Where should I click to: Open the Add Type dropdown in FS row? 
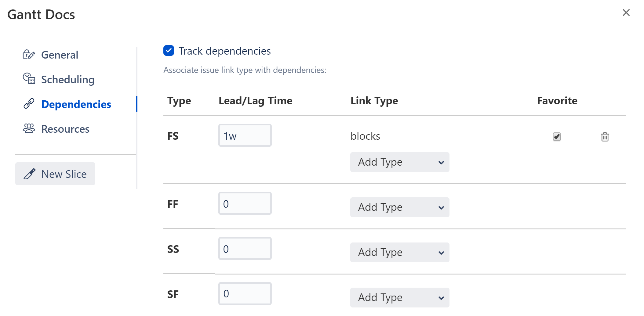click(x=399, y=162)
